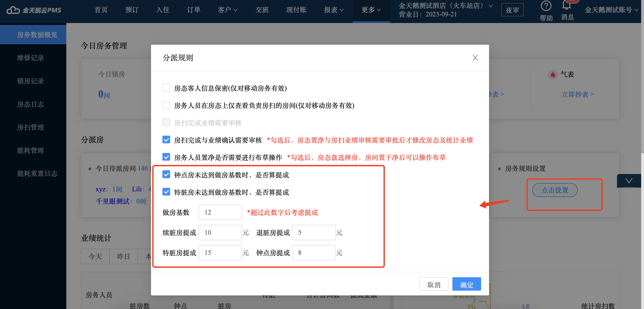
Task: Click the 点击设置 button
Action: pyautogui.click(x=555, y=190)
